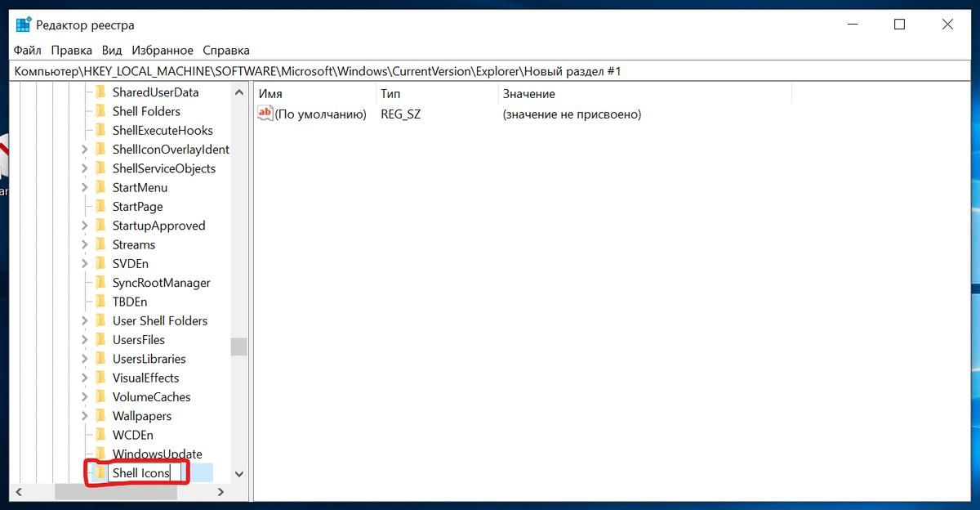
Task: Expand the StartupApproved key
Action: [85, 226]
